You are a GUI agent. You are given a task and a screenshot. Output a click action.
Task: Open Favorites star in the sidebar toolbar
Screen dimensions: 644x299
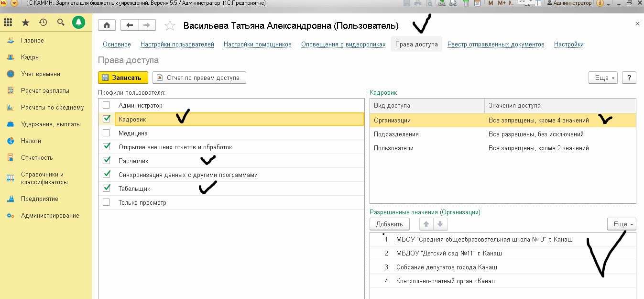tap(25, 22)
